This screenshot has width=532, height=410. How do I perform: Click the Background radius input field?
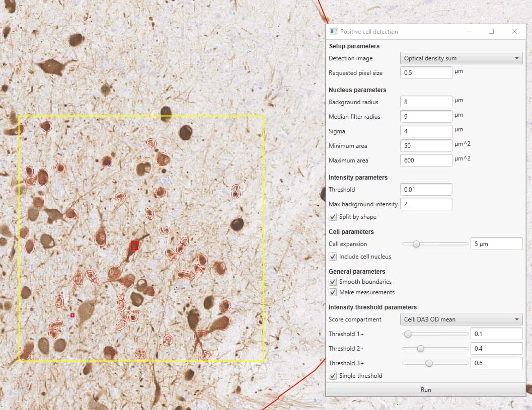coord(426,102)
